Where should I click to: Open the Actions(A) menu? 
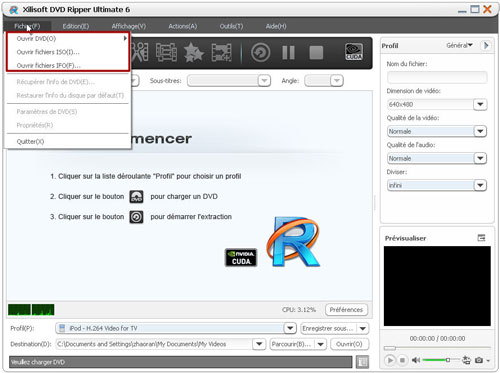tap(183, 26)
